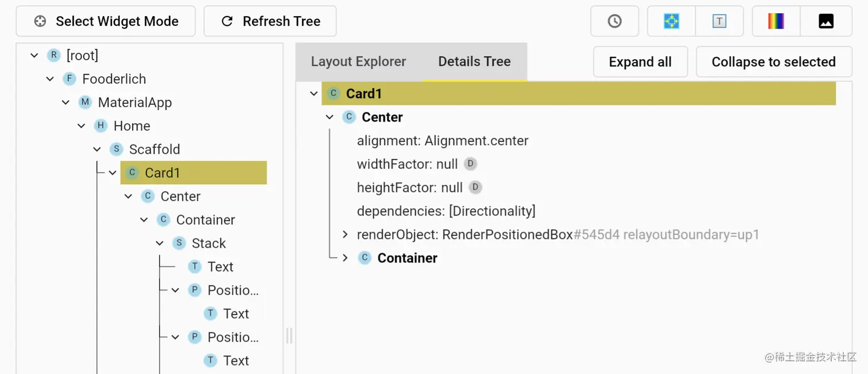Image resolution: width=868 pixels, height=374 pixels.
Task: Click the Select Widget Mode button
Action: pos(106,21)
